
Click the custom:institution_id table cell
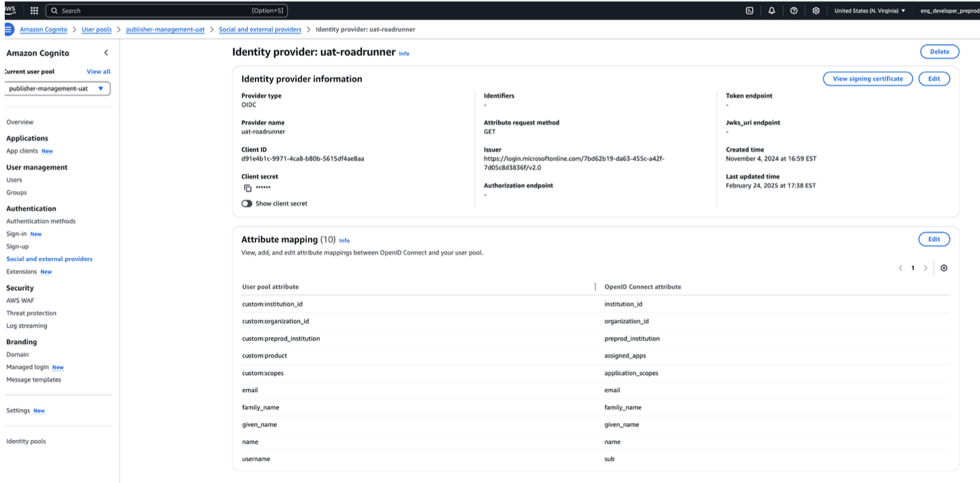pos(272,304)
